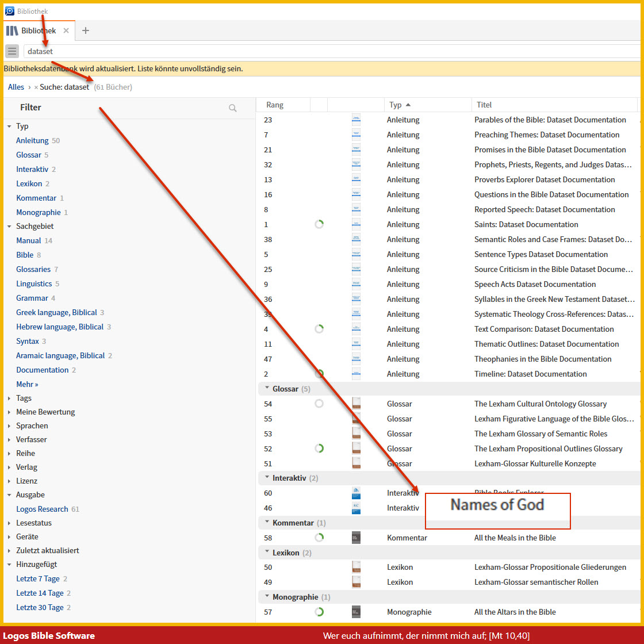Expand the Tags filter section
Screen dimensions: 644x644
(x=9, y=398)
